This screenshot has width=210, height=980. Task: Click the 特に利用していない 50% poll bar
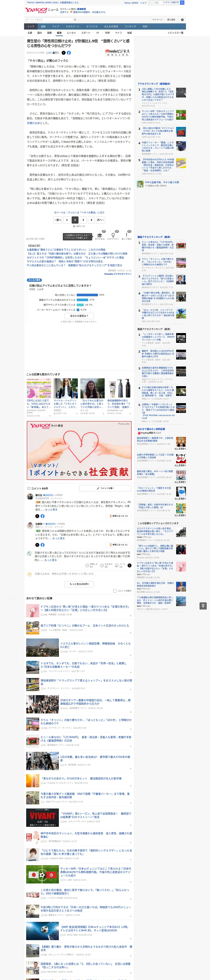[x=88, y=295]
